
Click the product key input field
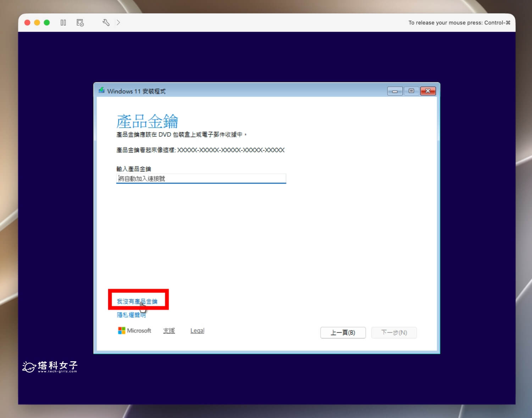201,178
